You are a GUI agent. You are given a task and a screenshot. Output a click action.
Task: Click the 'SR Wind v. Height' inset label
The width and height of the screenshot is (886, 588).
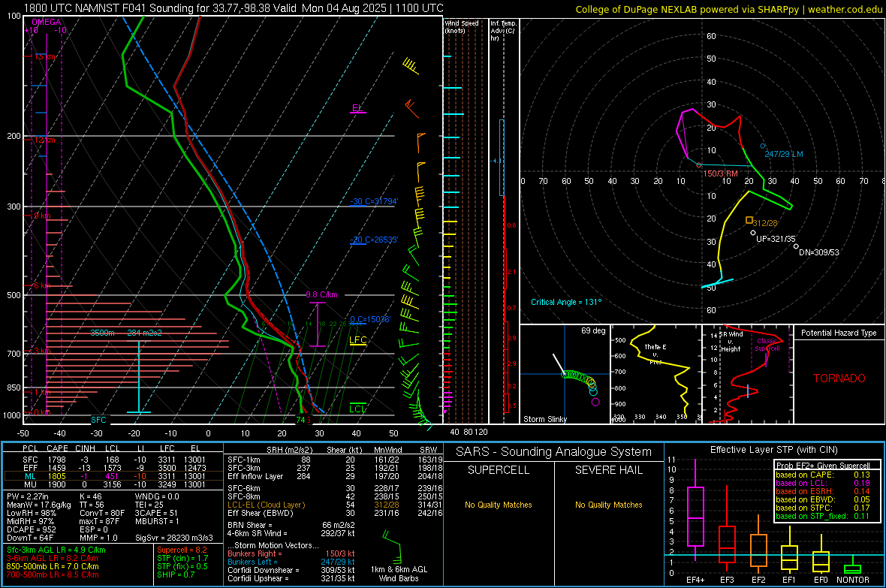[731, 342]
